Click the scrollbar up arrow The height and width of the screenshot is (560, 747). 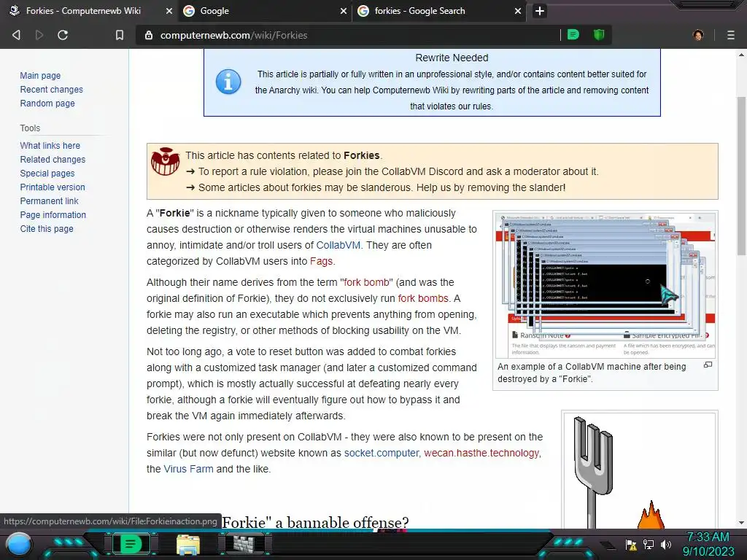click(x=741, y=54)
